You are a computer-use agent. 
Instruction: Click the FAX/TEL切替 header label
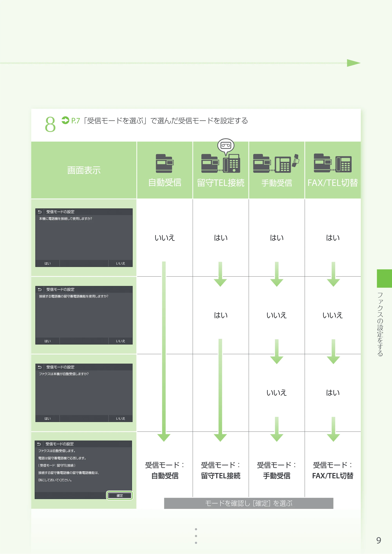333,183
